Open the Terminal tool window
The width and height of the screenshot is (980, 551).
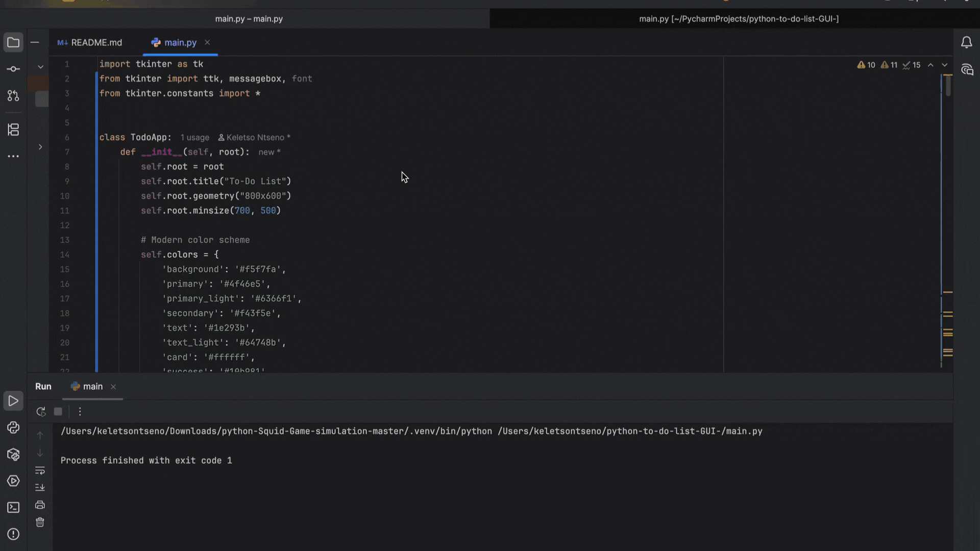point(13,507)
